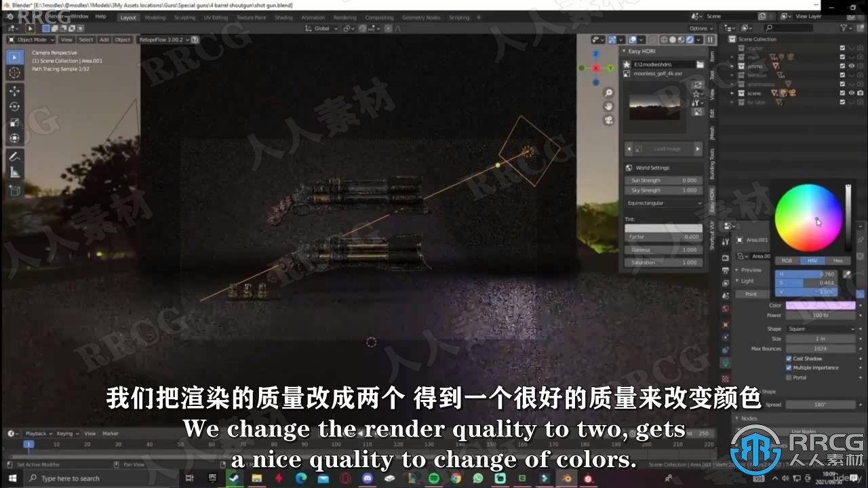
Task: Open the Object Data light properties icon
Action: tap(726, 363)
